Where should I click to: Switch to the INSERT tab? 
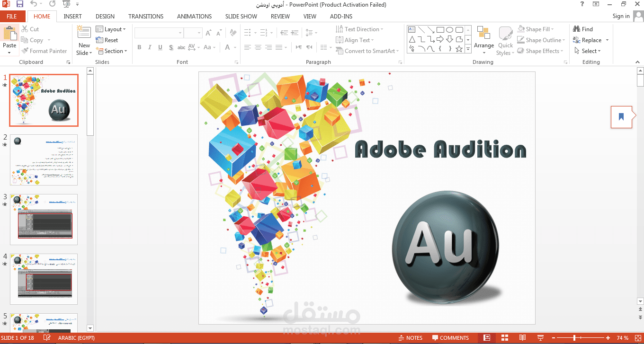coord(73,17)
